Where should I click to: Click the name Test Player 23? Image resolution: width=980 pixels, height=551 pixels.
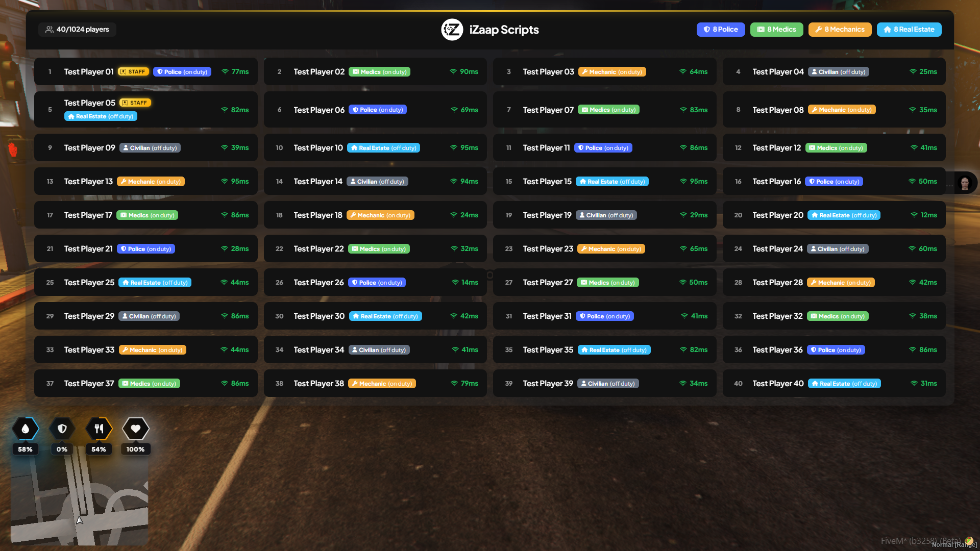[548, 248]
